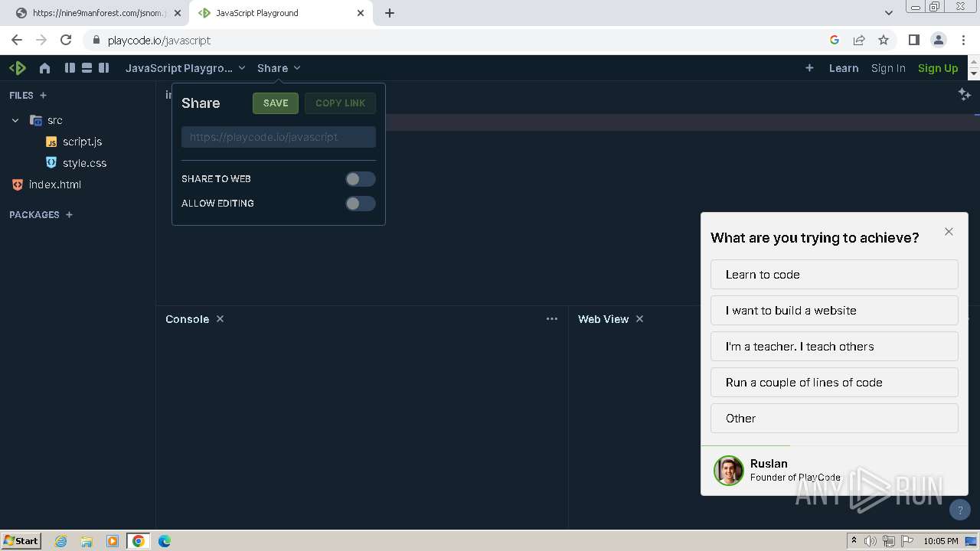Go to the home icon
This screenshot has width=980, height=551.
point(44,68)
